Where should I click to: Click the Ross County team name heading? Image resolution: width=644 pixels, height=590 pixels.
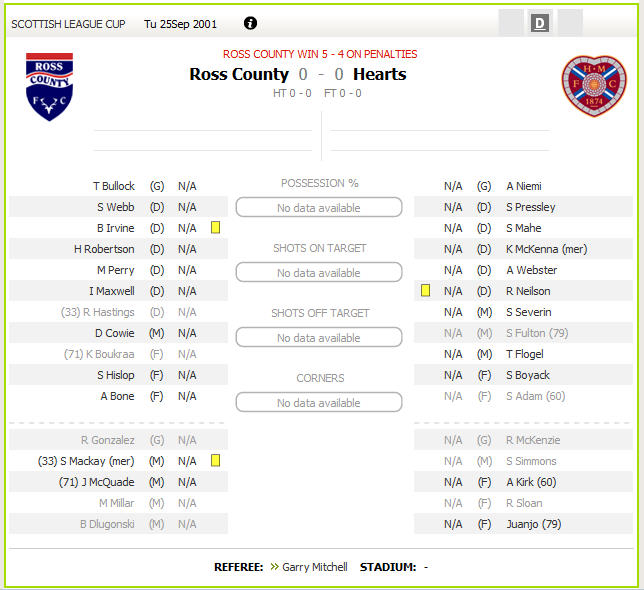pyautogui.click(x=239, y=74)
